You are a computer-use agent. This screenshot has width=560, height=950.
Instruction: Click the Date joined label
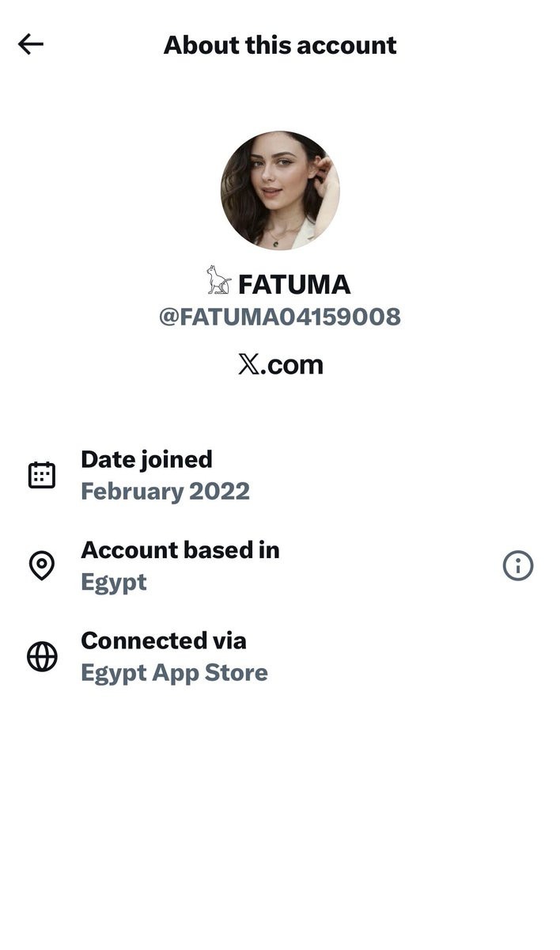tap(146, 459)
